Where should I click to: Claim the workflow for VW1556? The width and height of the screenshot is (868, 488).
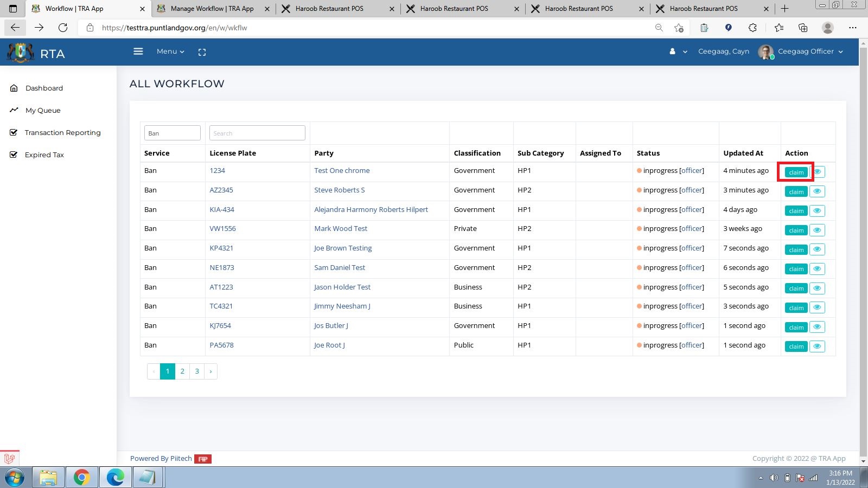point(796,230)
